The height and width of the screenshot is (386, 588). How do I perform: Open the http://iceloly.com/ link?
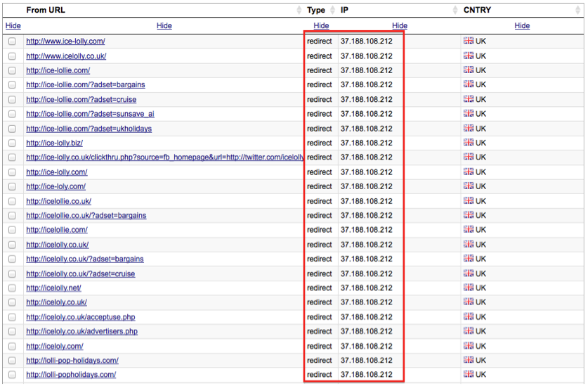point(55,346)
